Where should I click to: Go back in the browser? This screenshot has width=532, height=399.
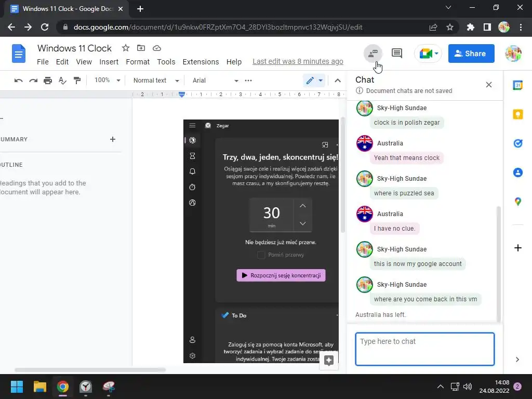(11, 27)
